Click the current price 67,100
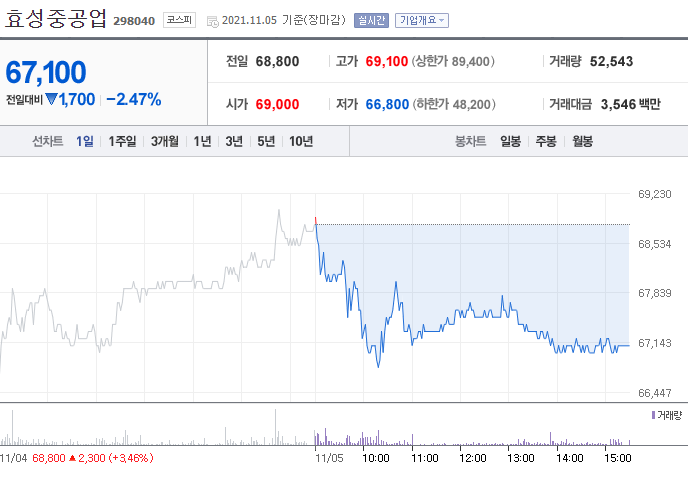688x477 pixels. point(46,72)
